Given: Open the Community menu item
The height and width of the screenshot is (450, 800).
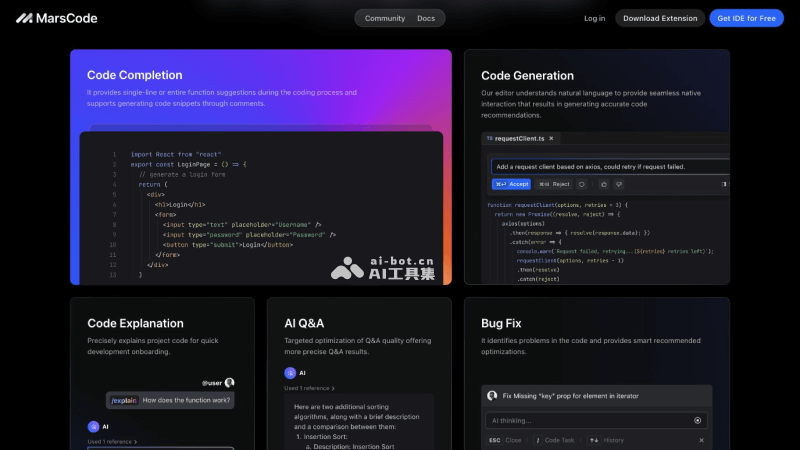Looking at the screenshot, I should point(385,18).
